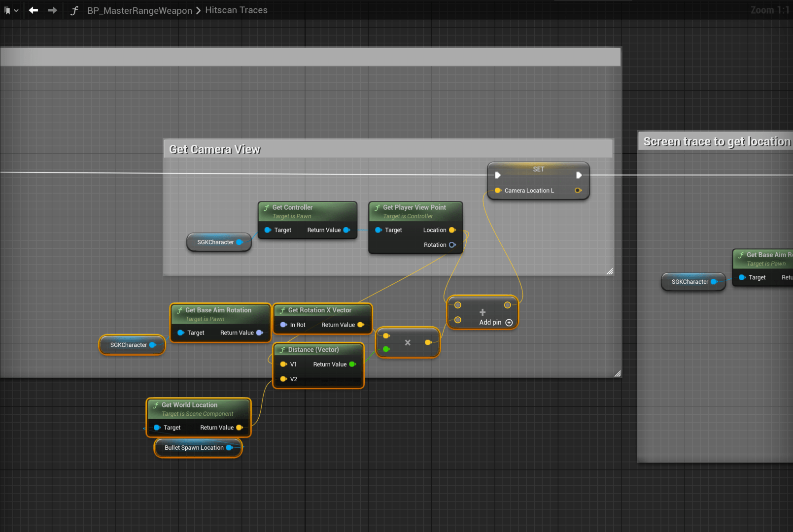Open the bookmarks dropdown in the toolbar
Viewport: 793px width, 532px height.
click(x=11, y=10)
